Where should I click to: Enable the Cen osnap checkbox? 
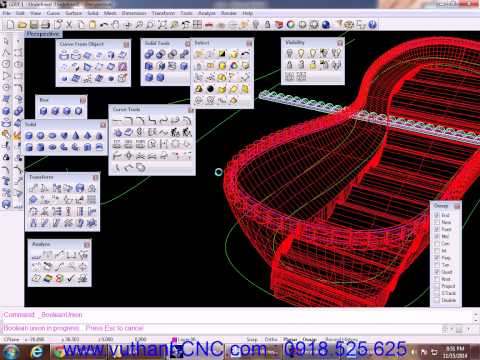coord(437,244)
